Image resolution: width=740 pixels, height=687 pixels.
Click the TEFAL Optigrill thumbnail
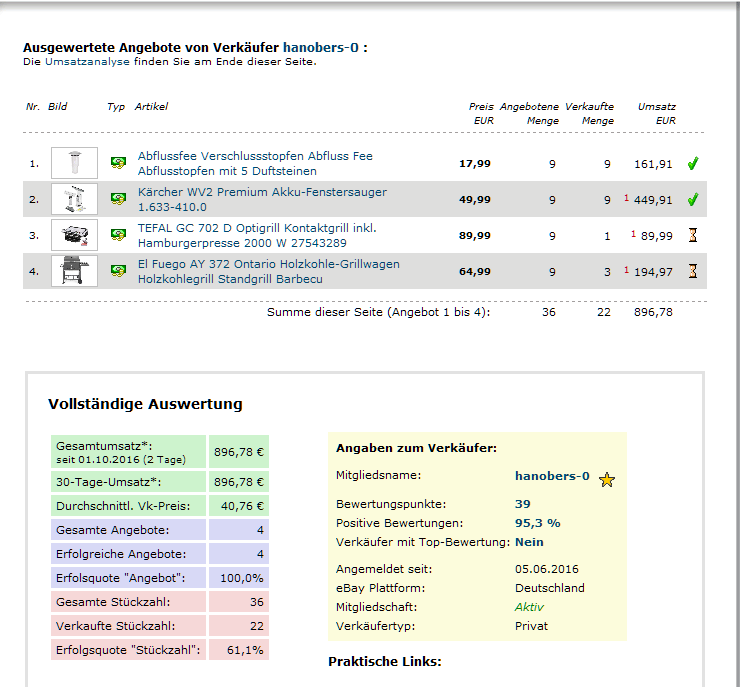(75, 235)
